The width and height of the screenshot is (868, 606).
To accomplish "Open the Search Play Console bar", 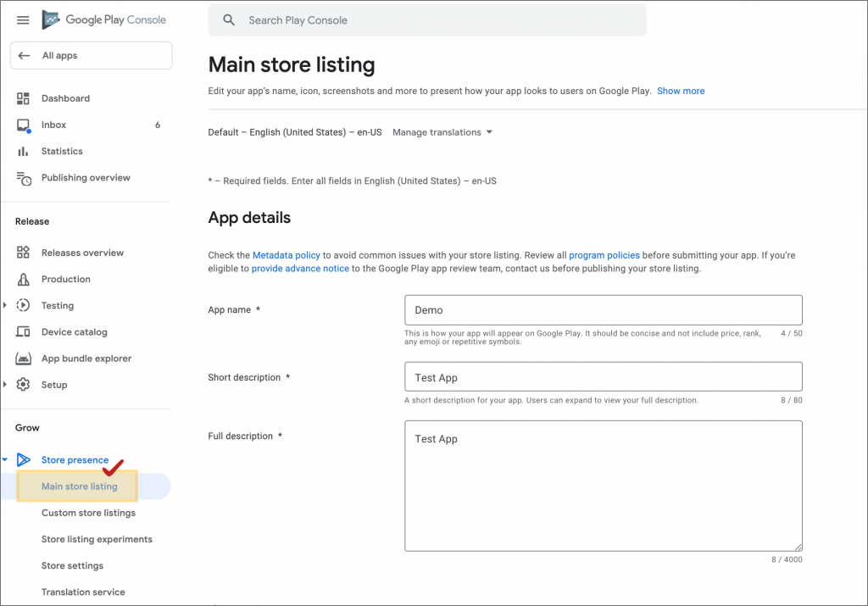I will click(426, 20).
